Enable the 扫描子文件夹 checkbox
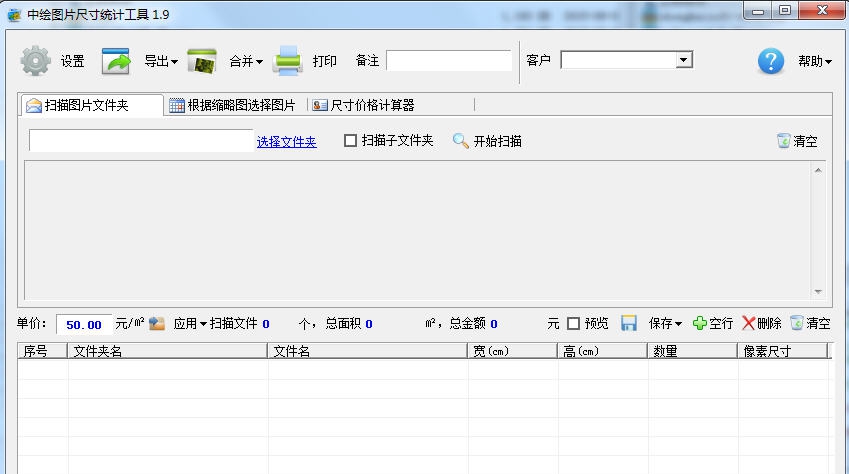Screen dimensions: 849x474 coord(350,141)
